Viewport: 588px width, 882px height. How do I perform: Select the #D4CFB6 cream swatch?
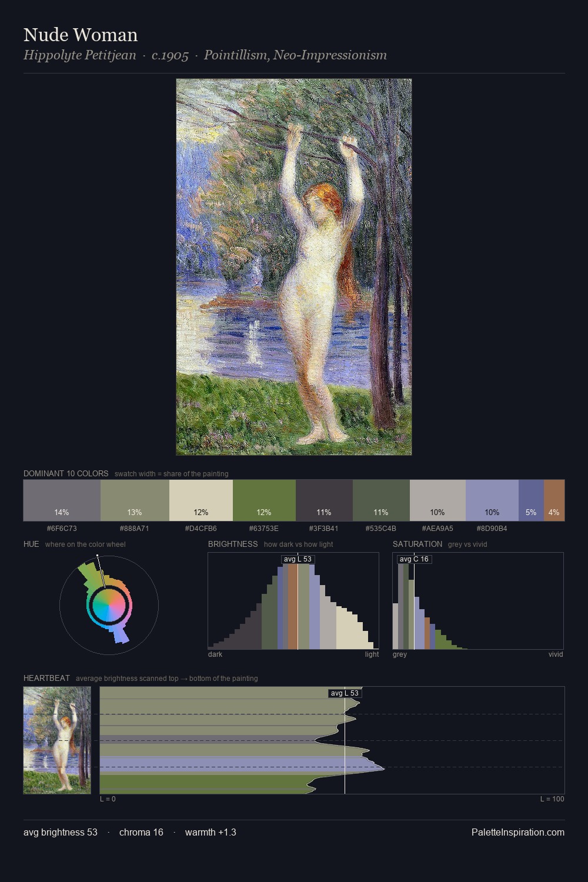[x=201, y=500]
